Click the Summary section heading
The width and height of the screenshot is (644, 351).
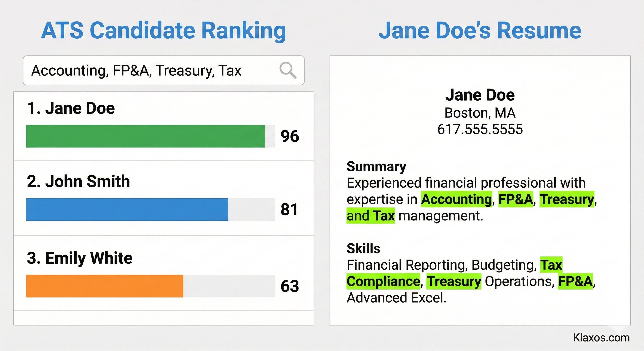click(376, 166)
